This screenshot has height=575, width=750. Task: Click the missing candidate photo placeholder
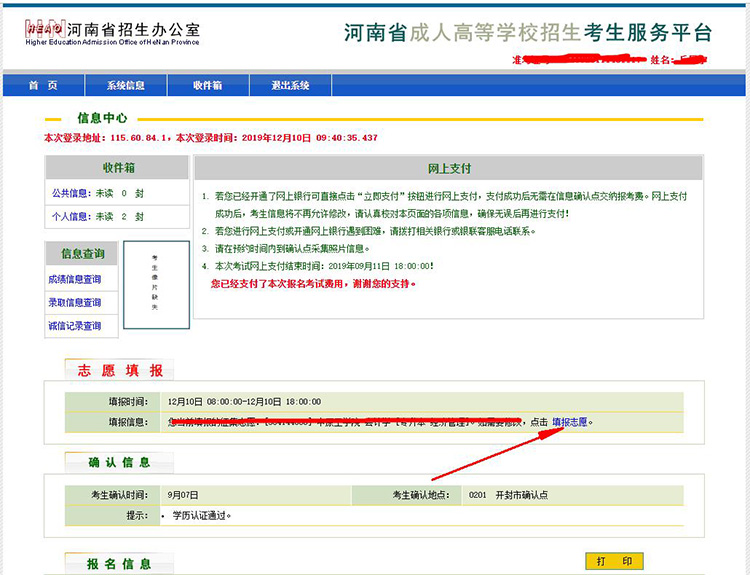point(154,285)
